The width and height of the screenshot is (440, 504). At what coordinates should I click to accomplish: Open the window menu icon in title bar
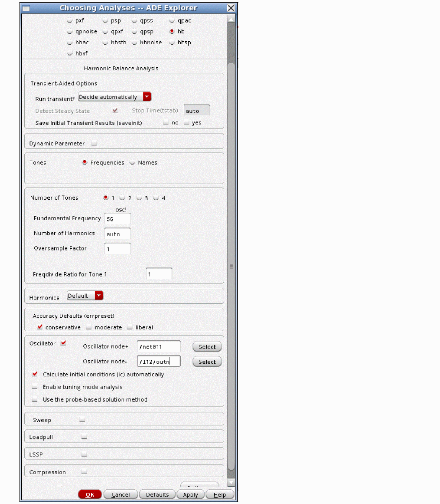(x=26, y=8)
